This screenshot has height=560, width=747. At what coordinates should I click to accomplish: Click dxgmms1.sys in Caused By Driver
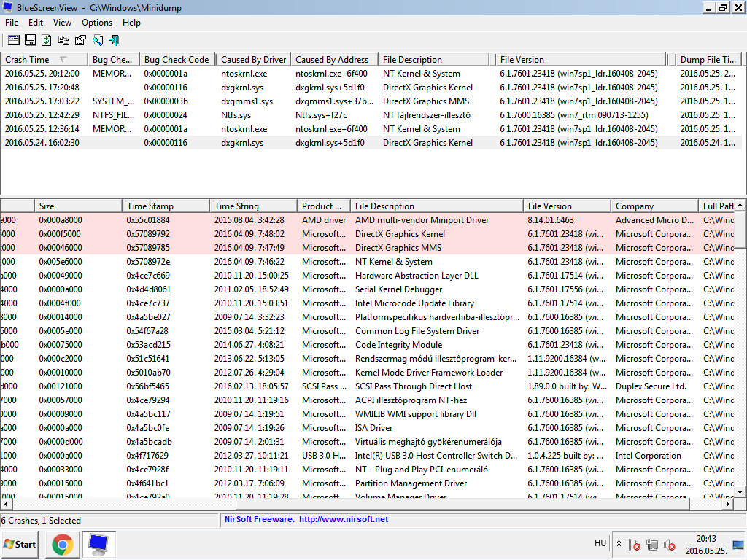tap(247, 101)
